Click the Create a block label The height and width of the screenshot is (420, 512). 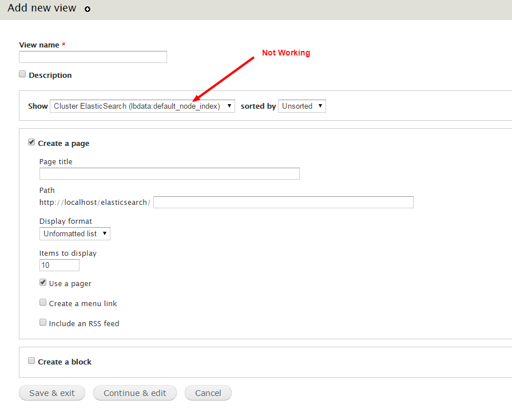pyautogui.click(x=65, y=362)
